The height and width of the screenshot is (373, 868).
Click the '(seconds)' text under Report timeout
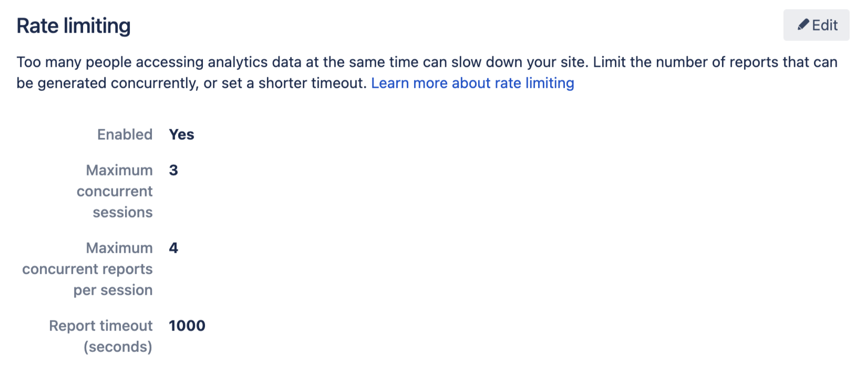[x=118, y=347]
